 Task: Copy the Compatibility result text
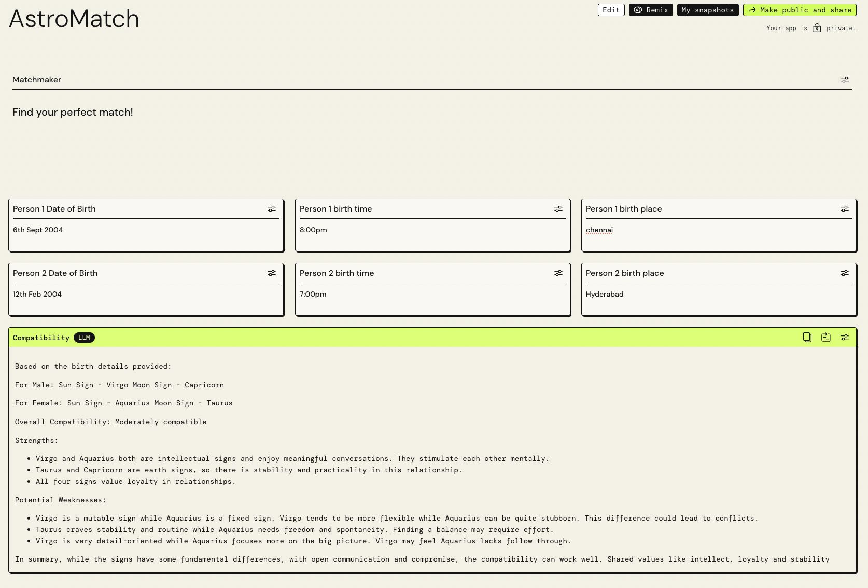(807, 337)
